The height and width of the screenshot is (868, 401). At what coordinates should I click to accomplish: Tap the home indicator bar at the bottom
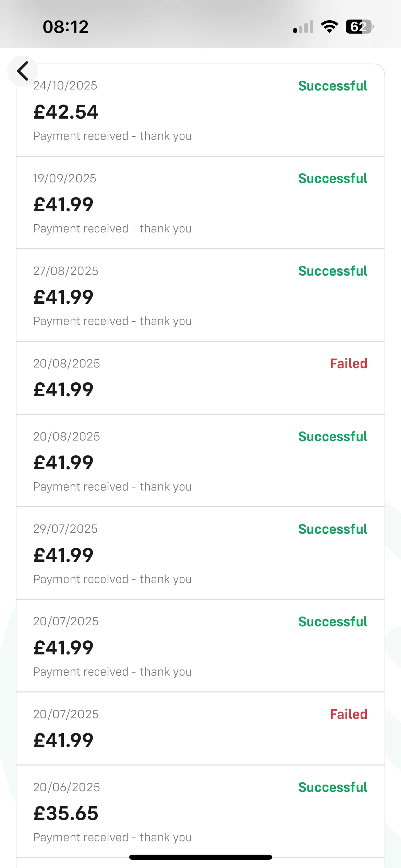click(x=200, y=857)
